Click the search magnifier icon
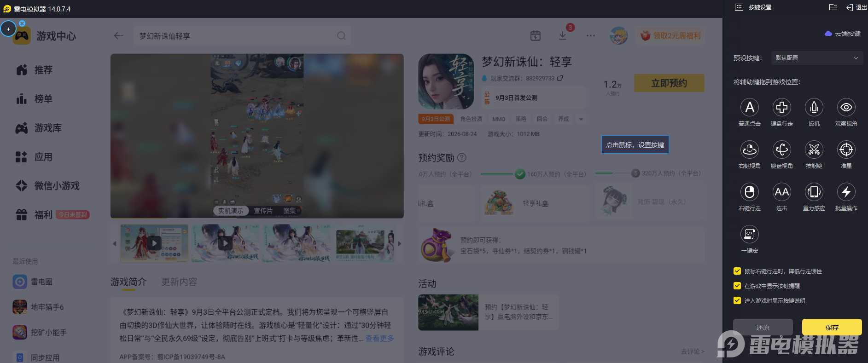Viewport: 868px width, 363px height. tap(341, 35)
